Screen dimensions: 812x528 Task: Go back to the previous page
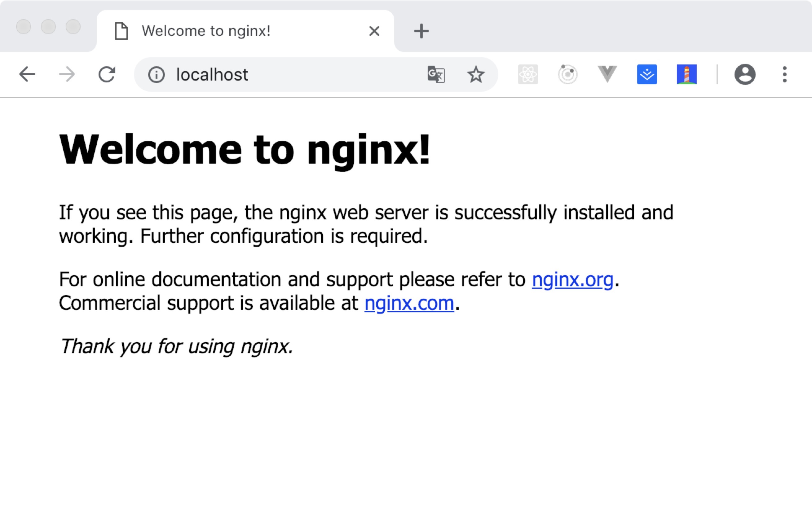click(27, 74)
